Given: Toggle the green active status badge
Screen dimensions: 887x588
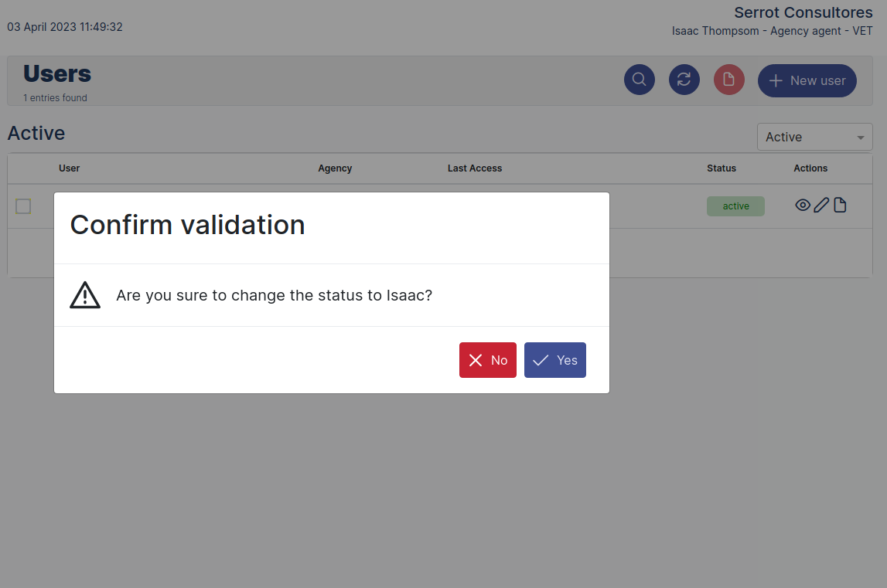Looking at the screenshot, I should [735, 206].
